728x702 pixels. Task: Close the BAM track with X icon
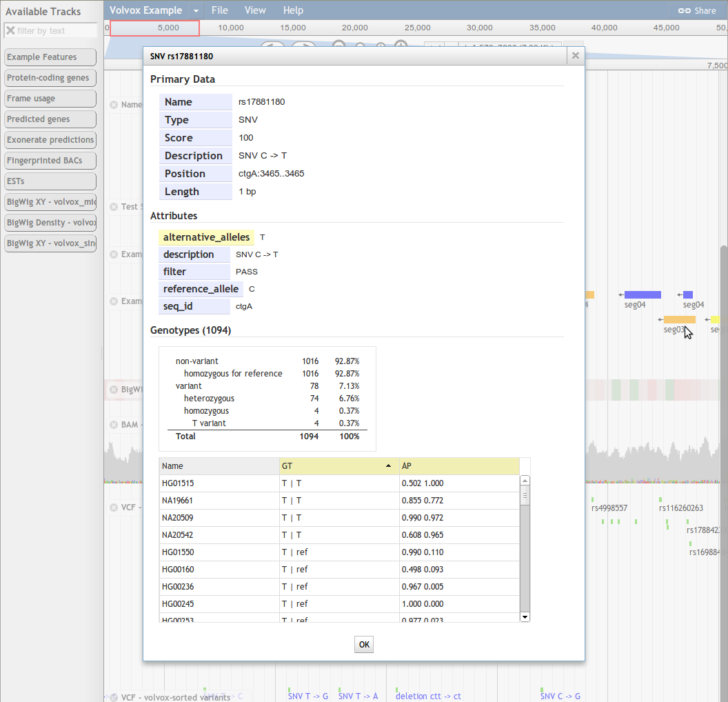(114, 425)
